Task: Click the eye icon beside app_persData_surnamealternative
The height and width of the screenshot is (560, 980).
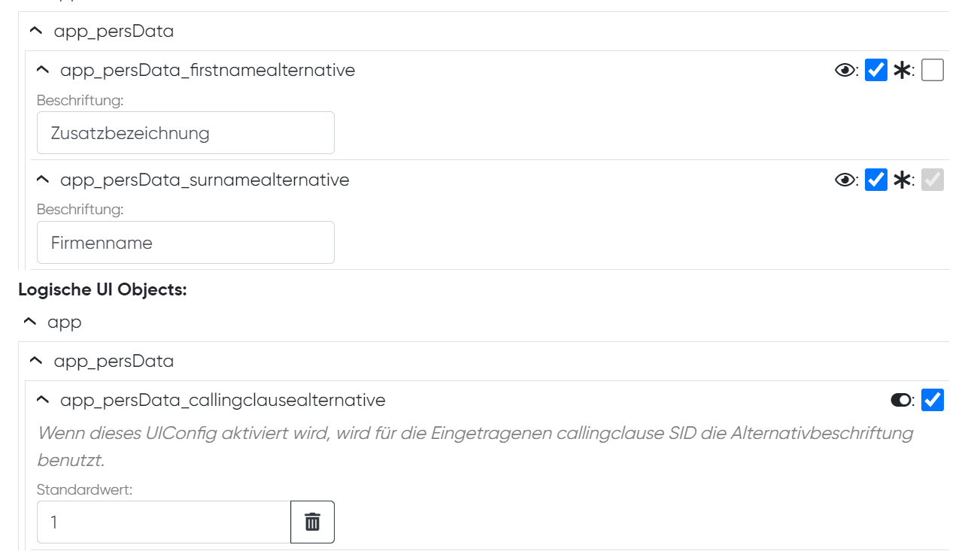Action: click(x=845, y=180)
